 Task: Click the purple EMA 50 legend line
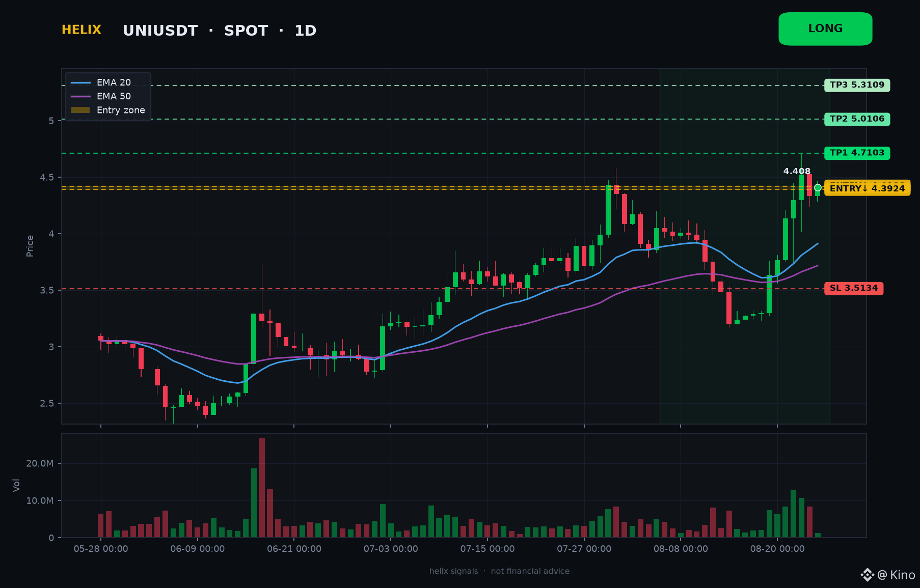click(x=80, y=96)
